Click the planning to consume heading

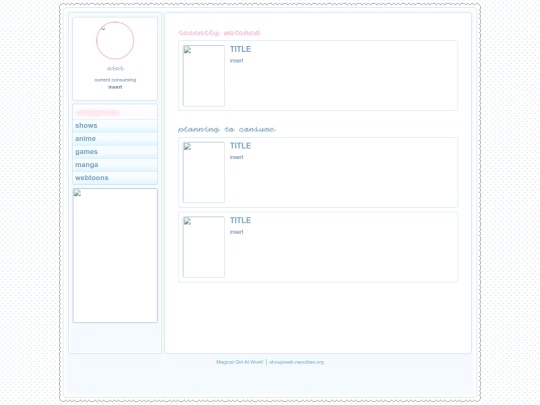(227, 129)
